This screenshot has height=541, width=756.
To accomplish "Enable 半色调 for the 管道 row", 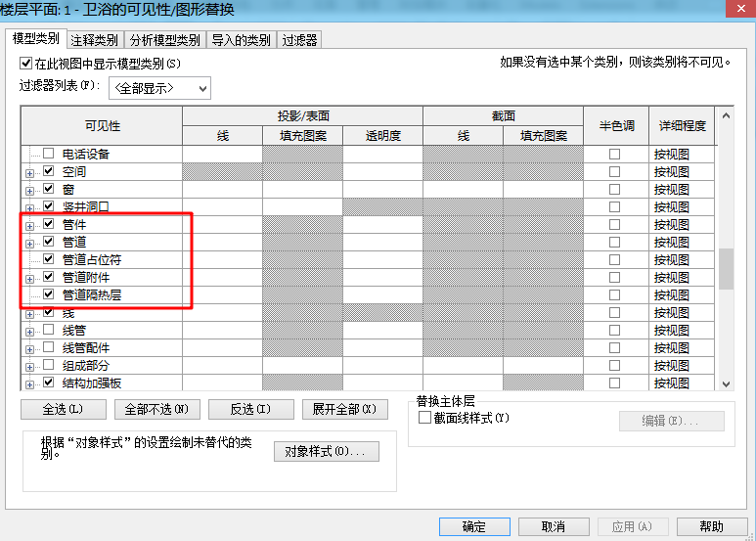I will point(614,242).
